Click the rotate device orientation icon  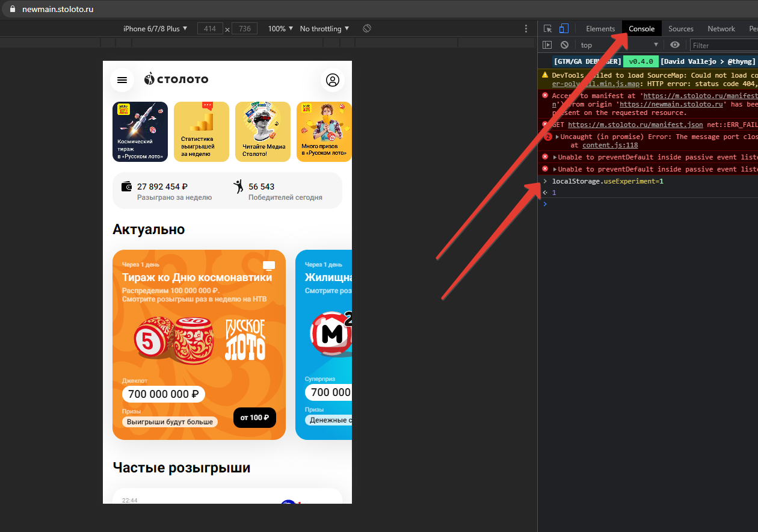click(367, 29)
